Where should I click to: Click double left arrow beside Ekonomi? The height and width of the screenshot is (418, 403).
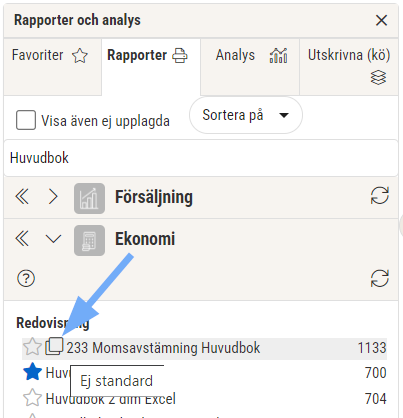(x=22, y=239)
